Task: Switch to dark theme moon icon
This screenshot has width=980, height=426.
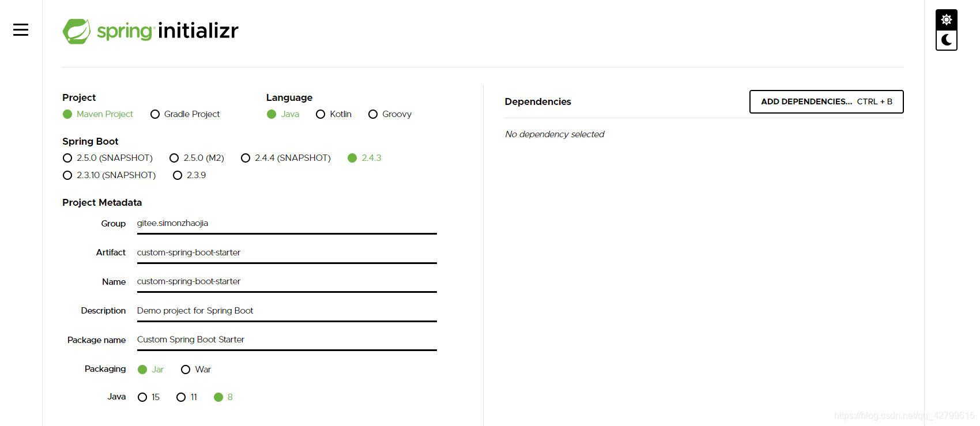Action: tap(947, 40)
